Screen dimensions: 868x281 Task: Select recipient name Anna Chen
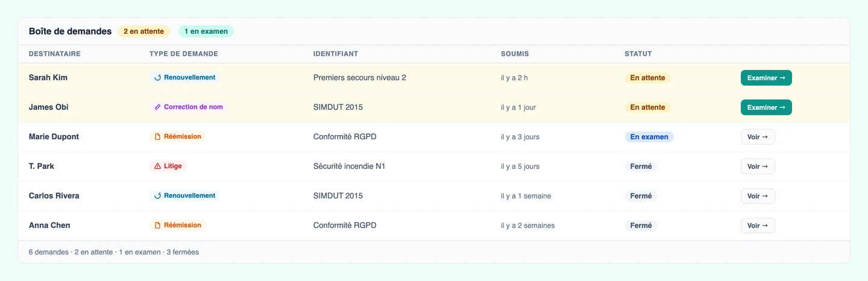pyautogui.click(x=49, y=226)
